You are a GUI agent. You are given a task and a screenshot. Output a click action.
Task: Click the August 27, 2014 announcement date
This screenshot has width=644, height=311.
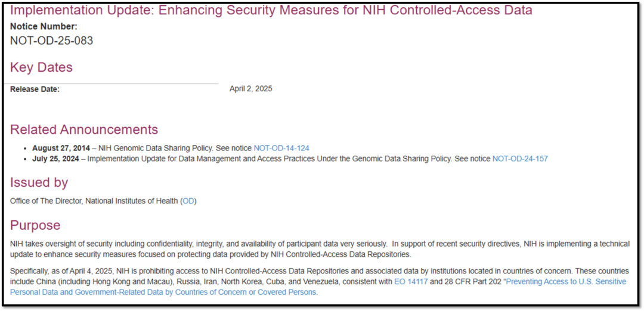[x=61, y=148]
